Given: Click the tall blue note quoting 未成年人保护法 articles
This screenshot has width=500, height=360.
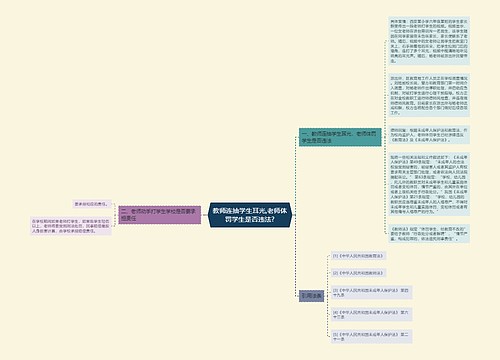Looking at the screenshot, I should (x=429, y=184).
